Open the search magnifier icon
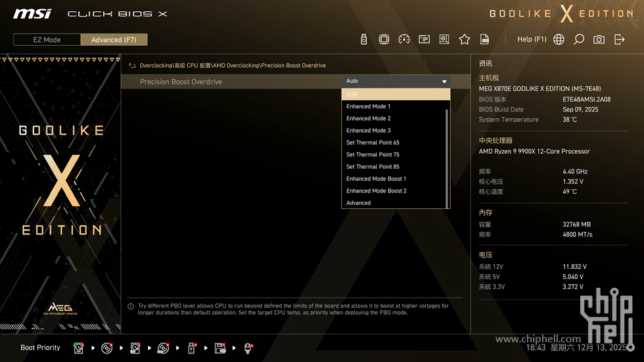Viewport: 644px width, 362px height. (579, 39)
